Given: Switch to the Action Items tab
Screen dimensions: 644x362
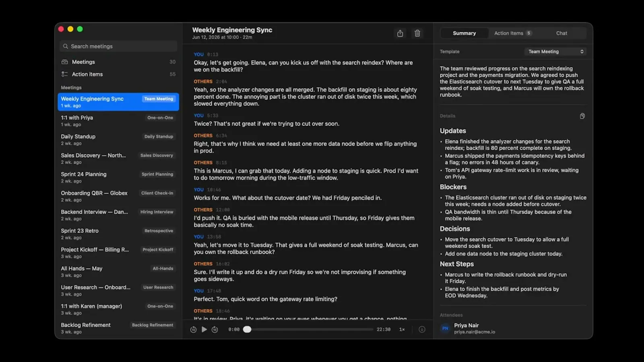Looking at the screenshot, I should click(512, 33).
